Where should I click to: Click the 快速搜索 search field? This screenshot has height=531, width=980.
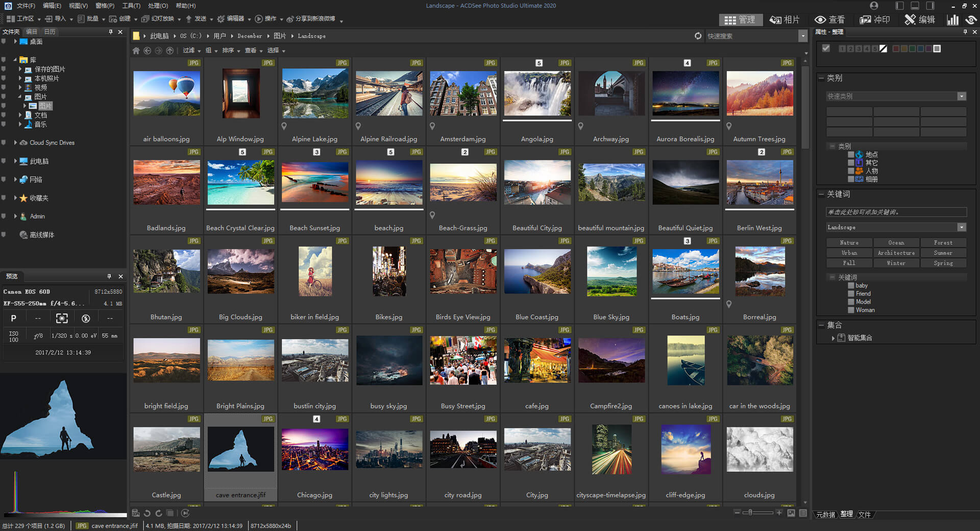tap(751, 36)
